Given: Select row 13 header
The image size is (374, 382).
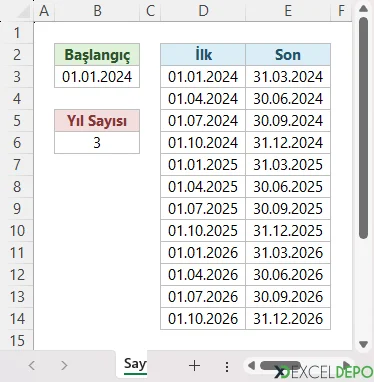Looking at the screenshot, I should (x=17, y=296).
